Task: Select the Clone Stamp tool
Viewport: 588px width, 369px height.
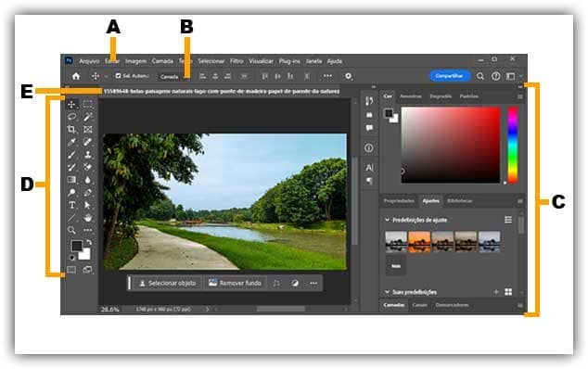Action: [x=88, y=155]
